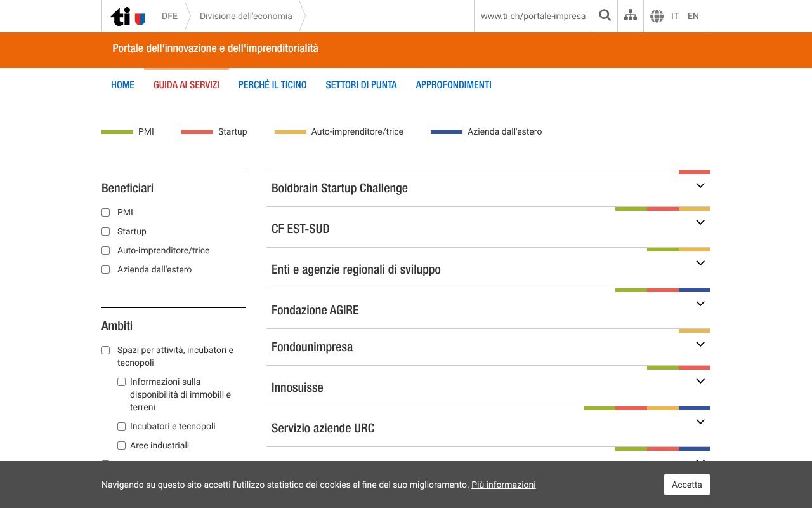
Task: Click the Accetta cookies button
Action: pos(686,484)
